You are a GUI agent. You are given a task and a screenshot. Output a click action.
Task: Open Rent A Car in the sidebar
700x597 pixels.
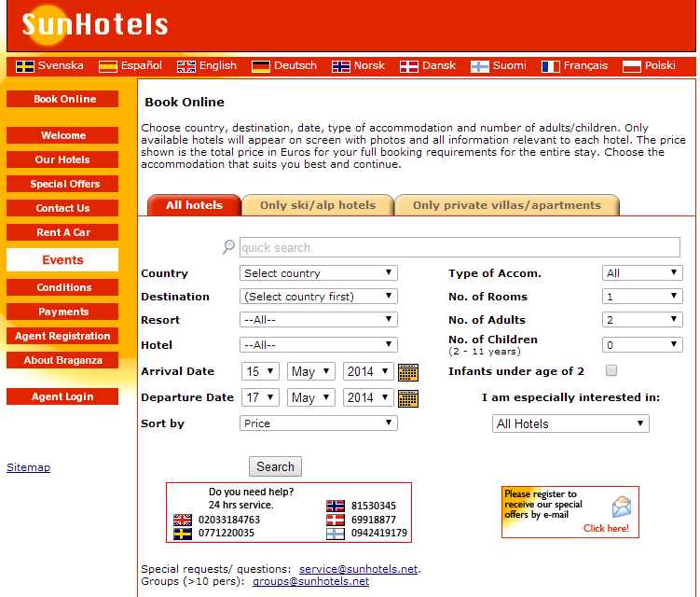point(62,232)
